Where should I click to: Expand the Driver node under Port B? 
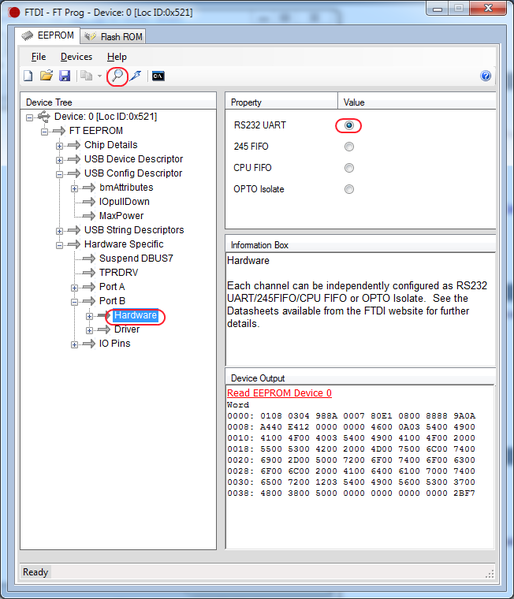[x=89, y=330]
